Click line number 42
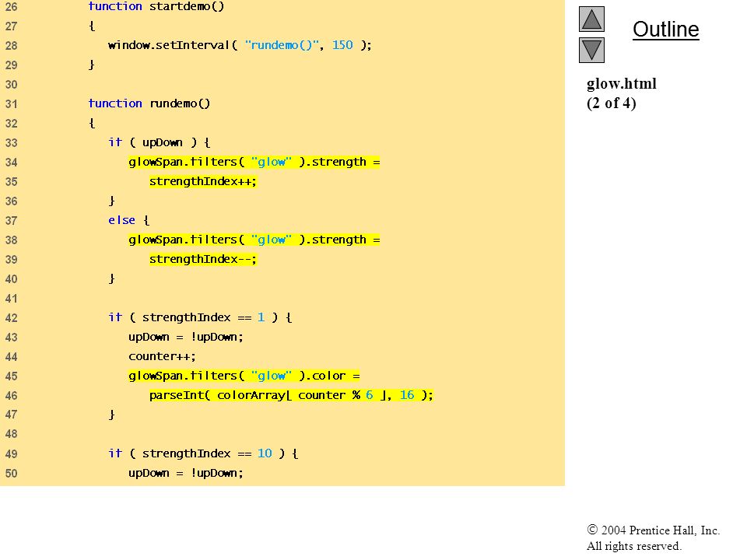Viewport: 747px width, 560px height. (11, 317)
